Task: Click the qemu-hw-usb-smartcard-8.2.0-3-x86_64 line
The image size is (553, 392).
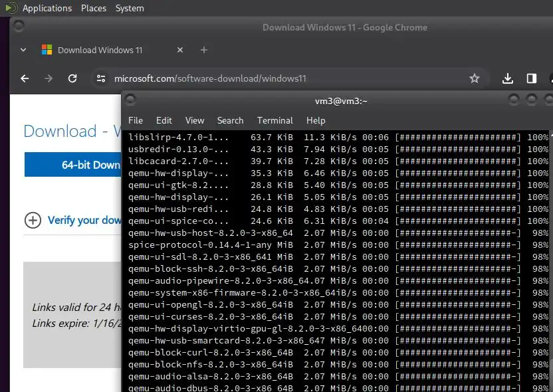Action: (x=338, y=341)
